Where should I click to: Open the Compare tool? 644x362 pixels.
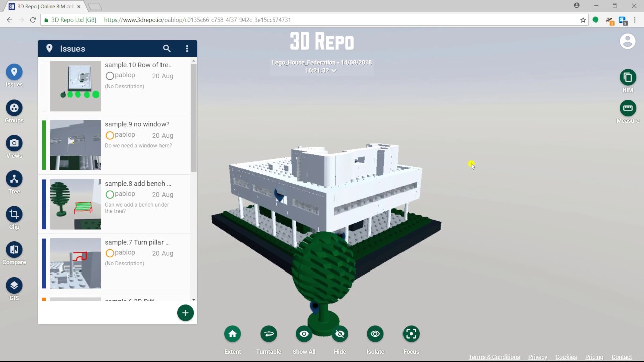(14, 250)
